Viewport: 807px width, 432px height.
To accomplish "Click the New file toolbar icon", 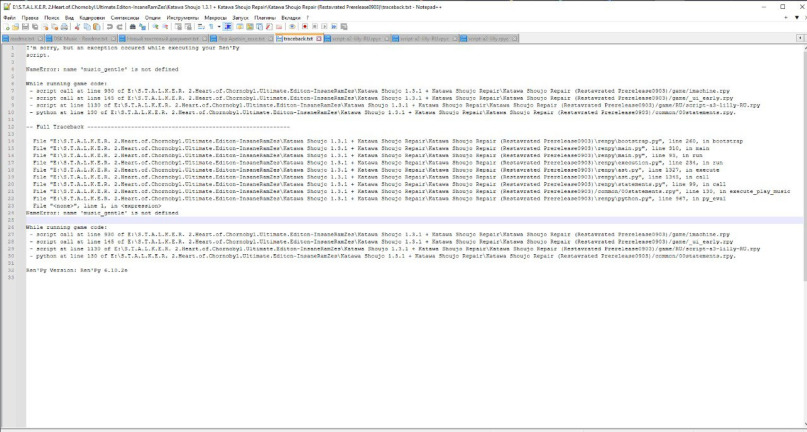I will coord(6,27).
